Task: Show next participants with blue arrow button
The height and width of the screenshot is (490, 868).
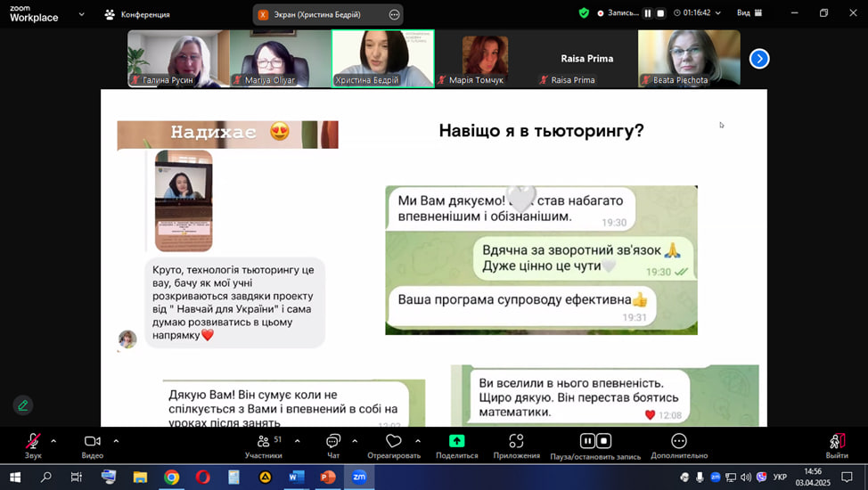Action: pyautogui.click(x=758, y=59)
